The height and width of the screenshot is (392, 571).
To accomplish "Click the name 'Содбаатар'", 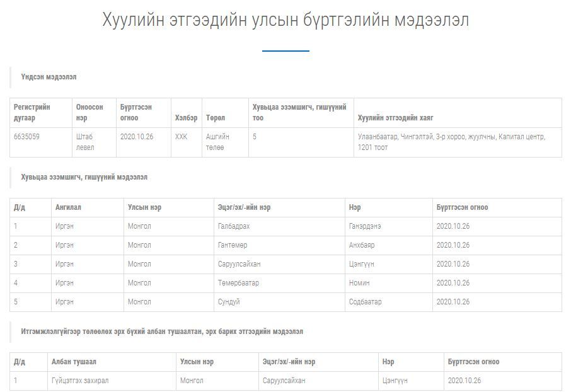I will pyautogui.click(x=366, y=302).
